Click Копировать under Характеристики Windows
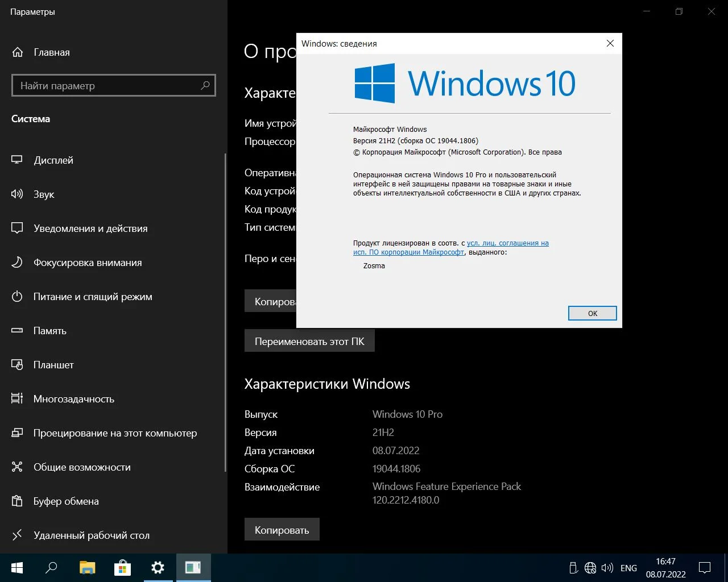This screenshot has height=582, width=728. [282, 530]
